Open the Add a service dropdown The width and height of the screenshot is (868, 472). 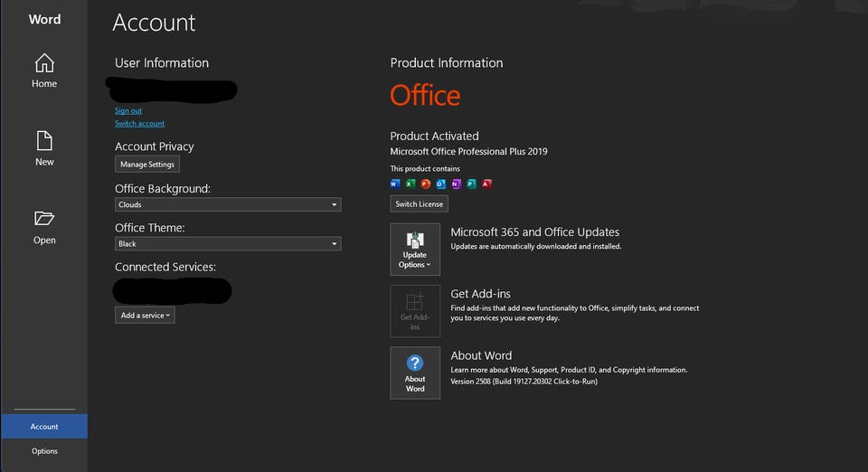tap(145, 316)
